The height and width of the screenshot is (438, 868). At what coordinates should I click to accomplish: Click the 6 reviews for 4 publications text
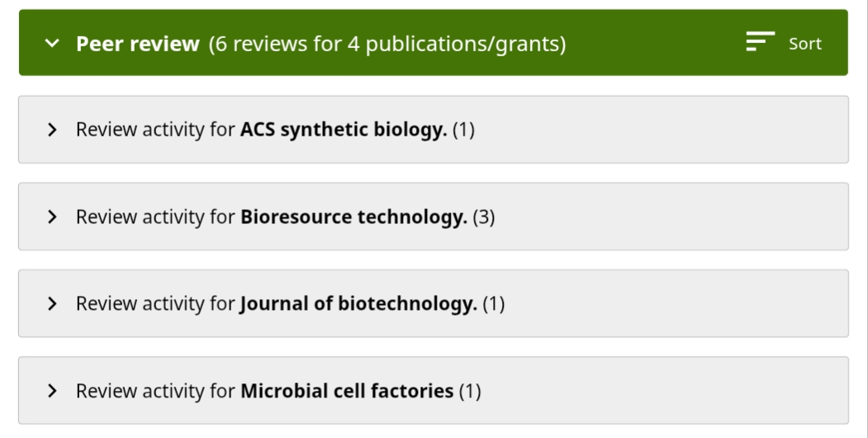click(387, 43)
